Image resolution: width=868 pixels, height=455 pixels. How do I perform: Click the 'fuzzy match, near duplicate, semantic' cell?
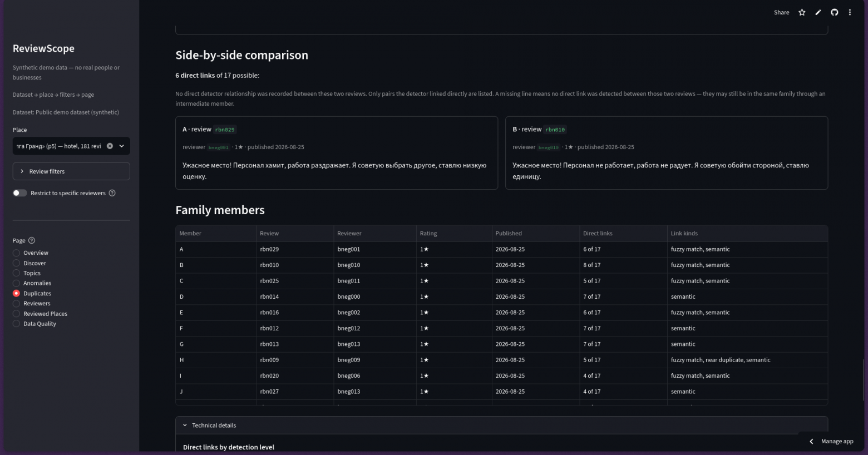click(747, 360)
